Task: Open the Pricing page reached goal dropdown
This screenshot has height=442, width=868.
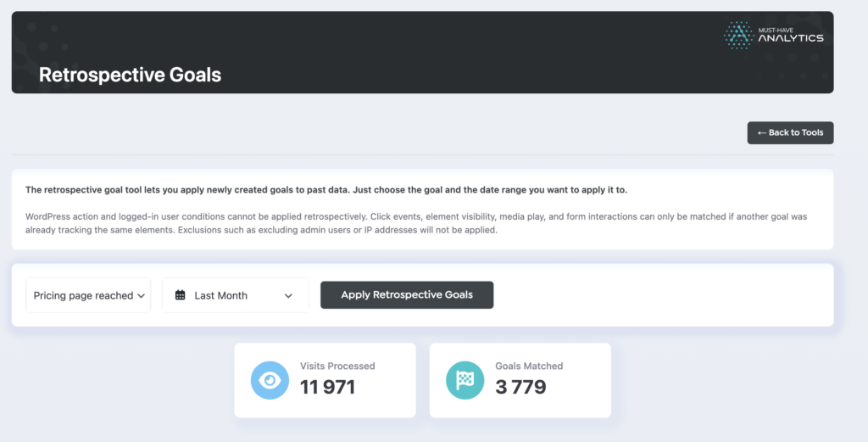Action: pos(88,295)
